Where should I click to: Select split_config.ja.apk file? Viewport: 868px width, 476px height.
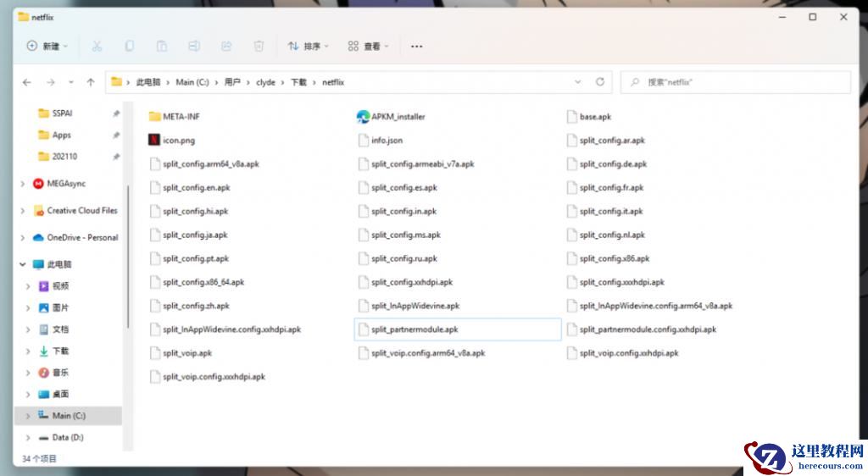click(x=189, y=235)
